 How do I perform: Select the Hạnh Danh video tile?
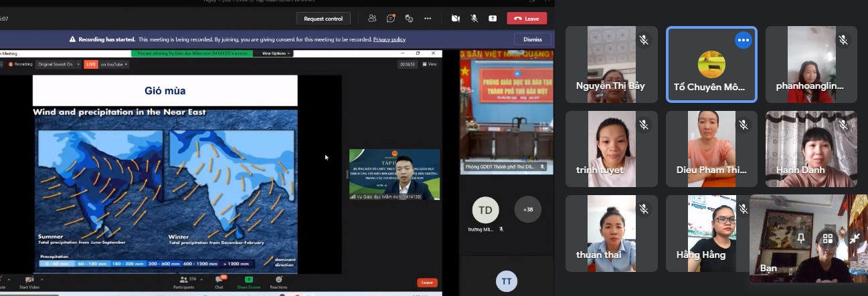click(x=811, y=149)
